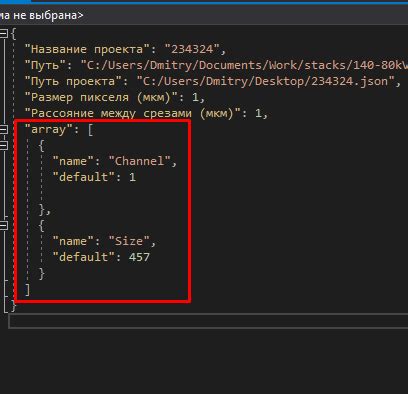Click the value 1 of Размер пикселя
This screenshot has width=408, height=394.
195,97
